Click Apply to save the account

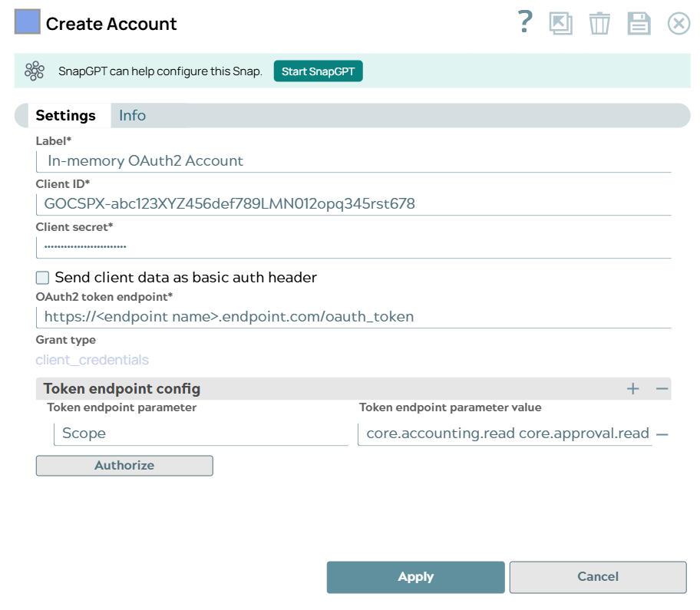[x=415, y=577]
